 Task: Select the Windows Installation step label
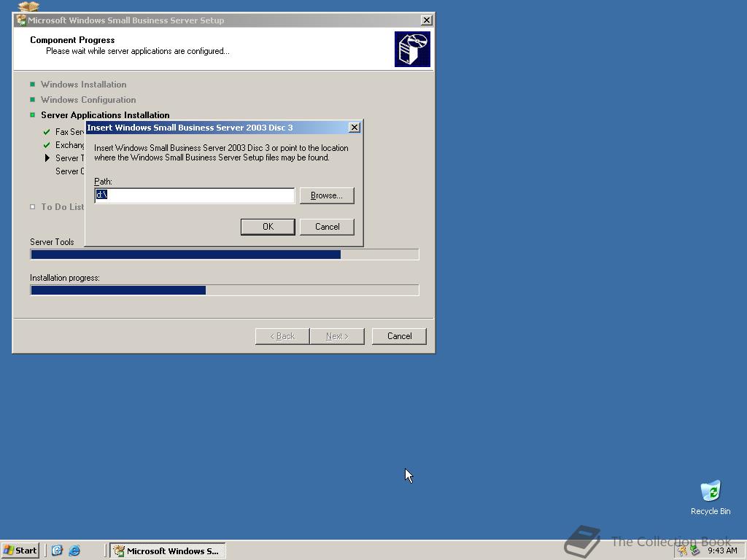[x=83, y=85]
